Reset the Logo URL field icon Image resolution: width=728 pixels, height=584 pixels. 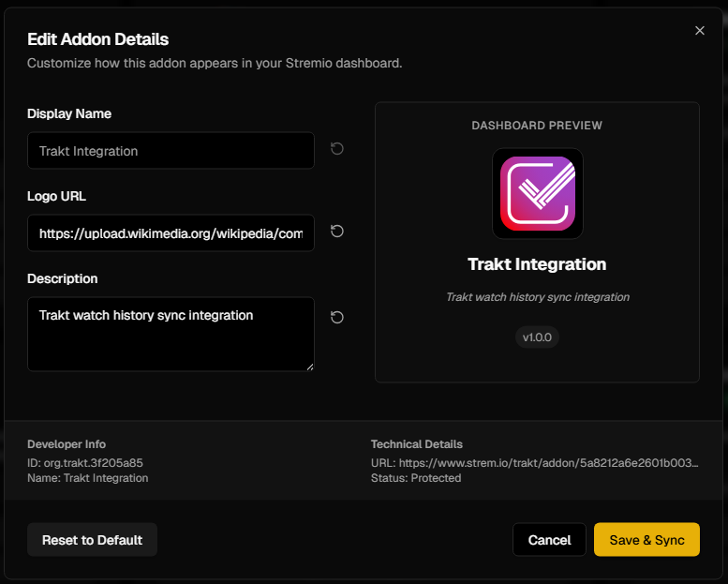(x=337, y=231)
